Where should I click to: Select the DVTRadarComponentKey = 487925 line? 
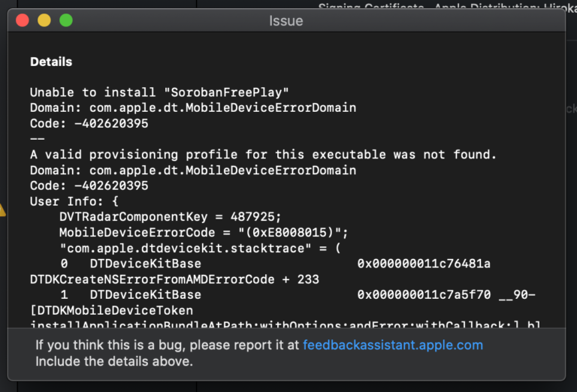click(171, 217)
